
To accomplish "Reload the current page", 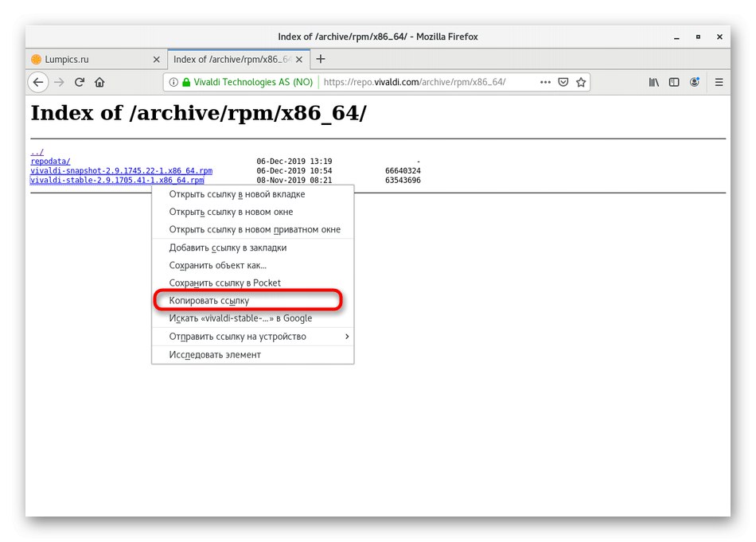I will 80,83.
